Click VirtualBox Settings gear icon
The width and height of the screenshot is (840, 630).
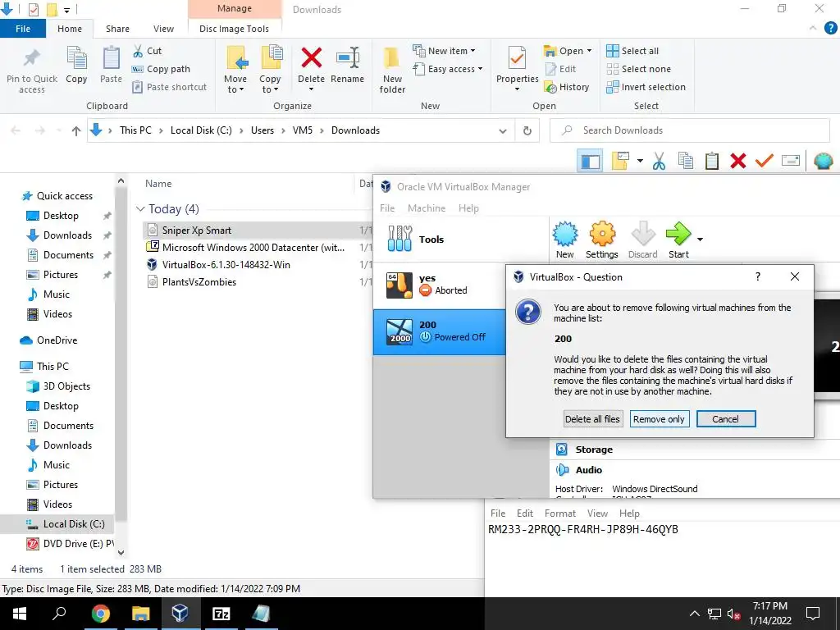602,234
